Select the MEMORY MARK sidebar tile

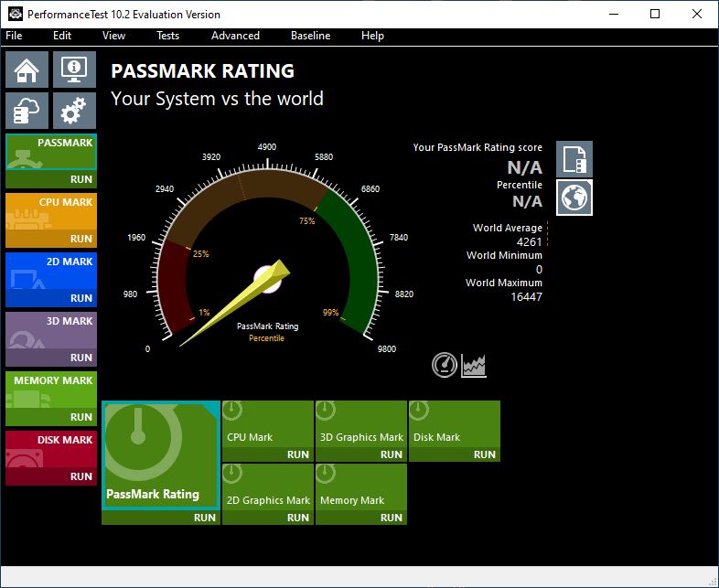pyautogui.click(x=51, y=390)
